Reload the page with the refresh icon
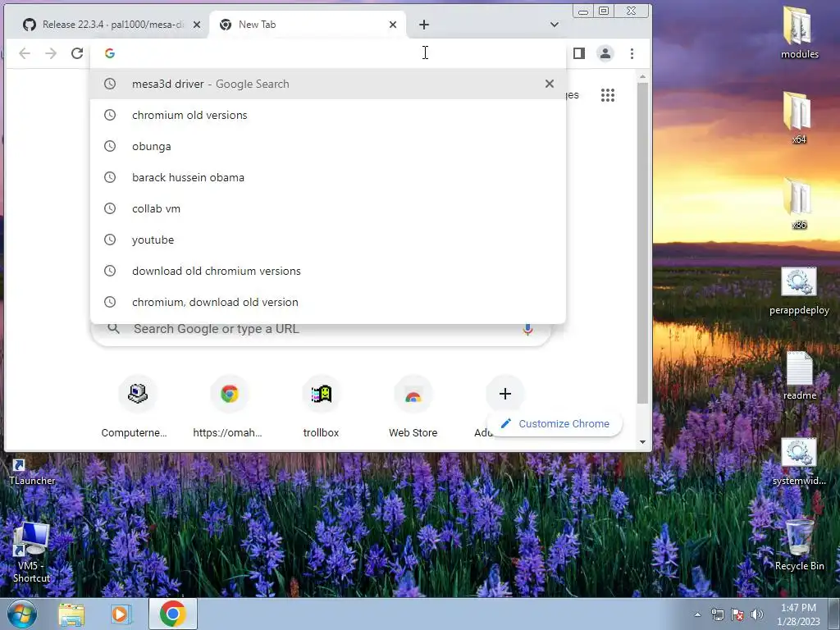This screenshot has width=840, height=630. 77,53
